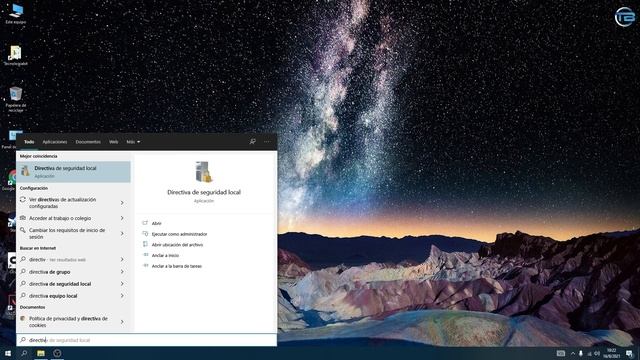This screenshot has height=360, width=640.
Task: Open the three-dot options menu in search header
Action: [x=267, y=142]
